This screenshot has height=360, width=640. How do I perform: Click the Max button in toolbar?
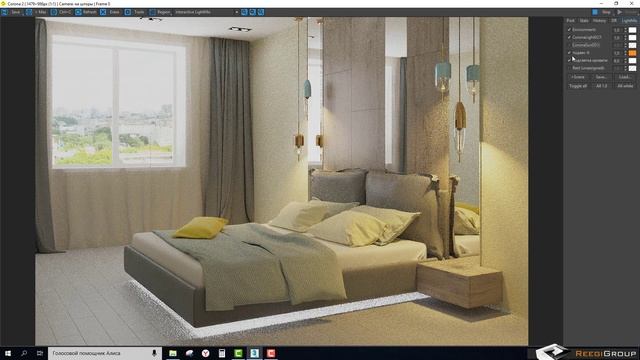pyautogui.click(x=36, y=12)
